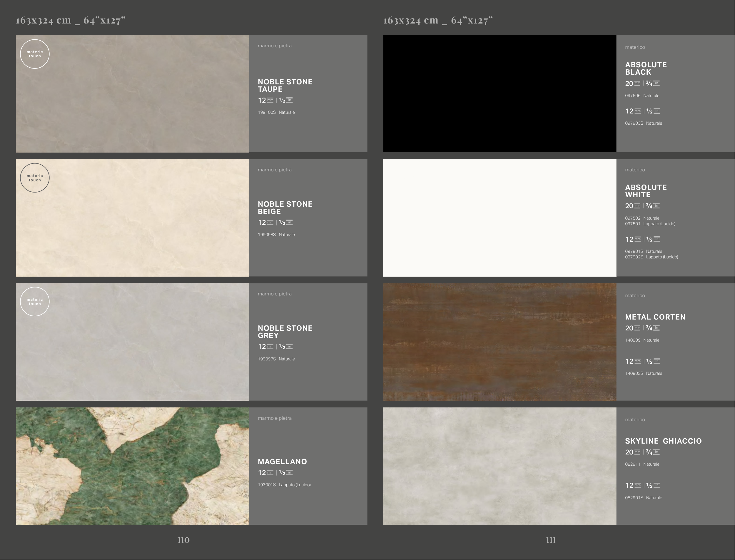Click 20 mm thickness icon under Absolute Black
The width and height of the screenshot is (735, 560).
[637, 83]
